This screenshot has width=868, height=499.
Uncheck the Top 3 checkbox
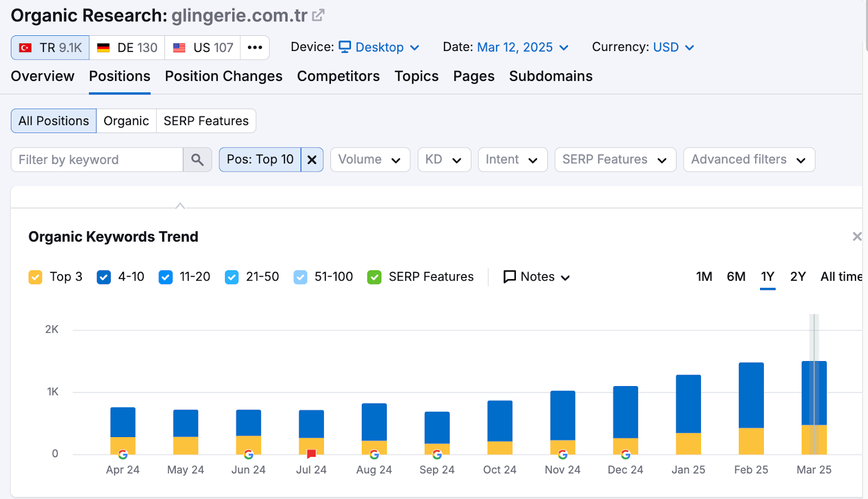pyautogui.click(x=35, y=277)
